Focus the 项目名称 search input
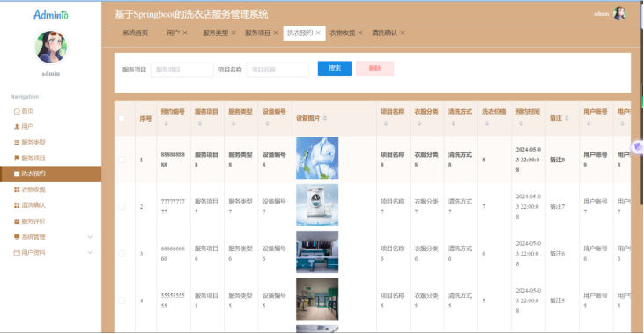 (x=278, y=70)
